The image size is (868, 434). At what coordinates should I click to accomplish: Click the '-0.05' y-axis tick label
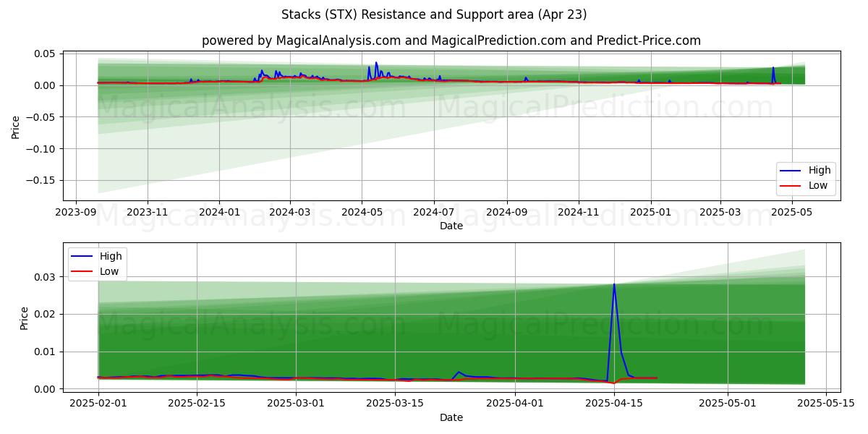[42, 117]
